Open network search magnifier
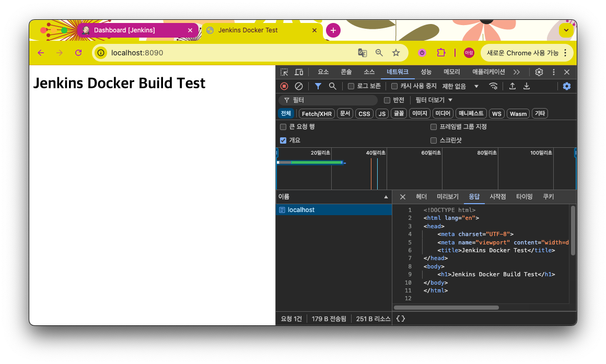The height and width of the screenshot is (364, 606). (332, 86)
